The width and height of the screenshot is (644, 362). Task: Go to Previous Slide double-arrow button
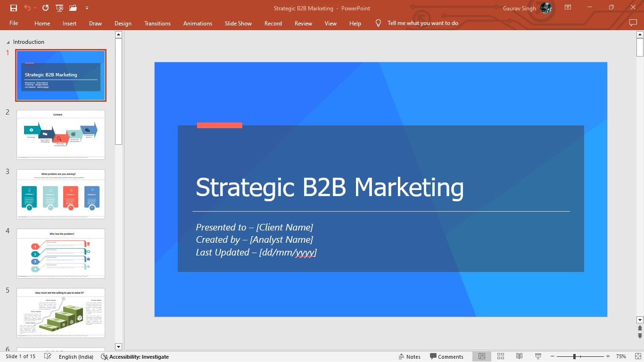pyautogui.click(x=640, y=328)
